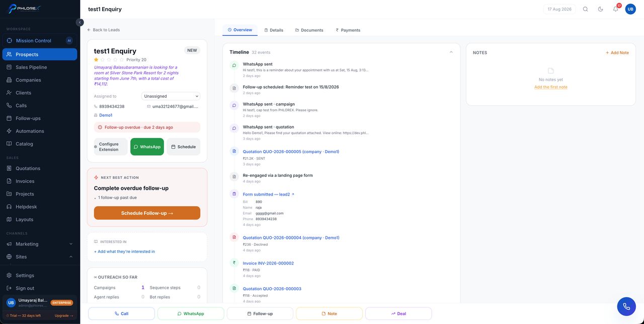Click the Follow-up overdue alert banner
The height and width of the screenshot is (324, 644).
[x=147, y=127]
